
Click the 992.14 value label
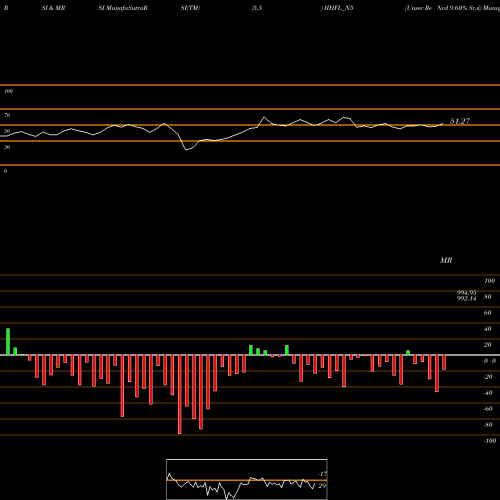[x=467, y=298]
